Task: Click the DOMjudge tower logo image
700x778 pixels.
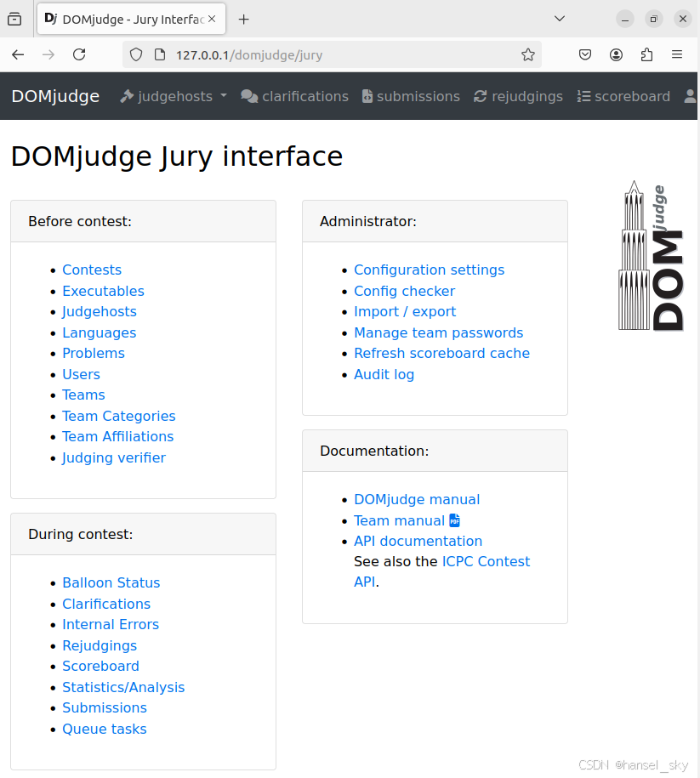Action: point(651,256)
